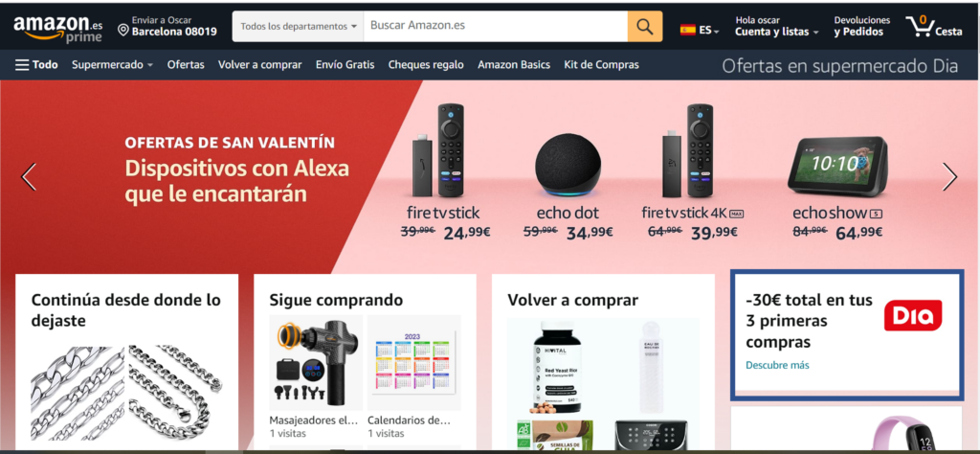
Task: Open the Ofertas menu item
Action: point(186,64)
